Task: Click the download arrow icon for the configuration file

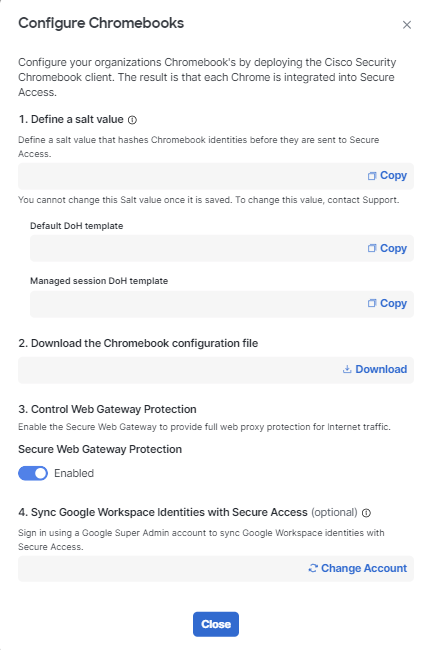Action: coord(347,369)
